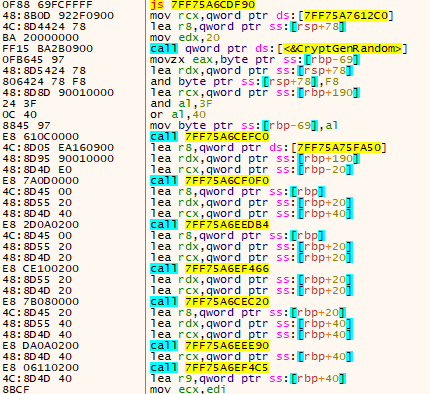Click the bytes FF15 BA2B0900
Screen dimensions: 430x394
47,49
